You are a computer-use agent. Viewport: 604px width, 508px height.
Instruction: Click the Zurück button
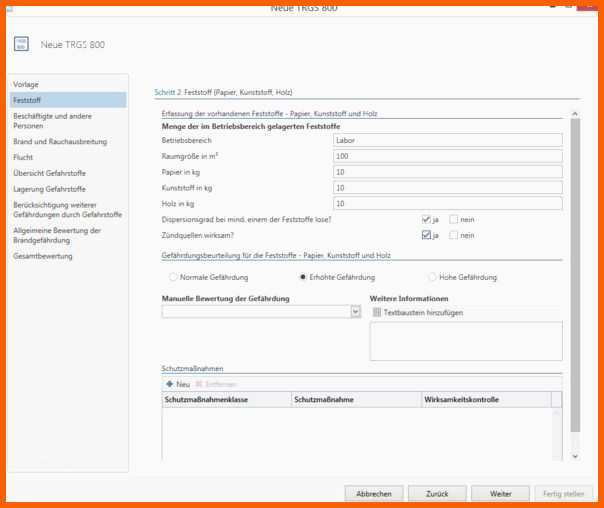click(x=437, y=494)
